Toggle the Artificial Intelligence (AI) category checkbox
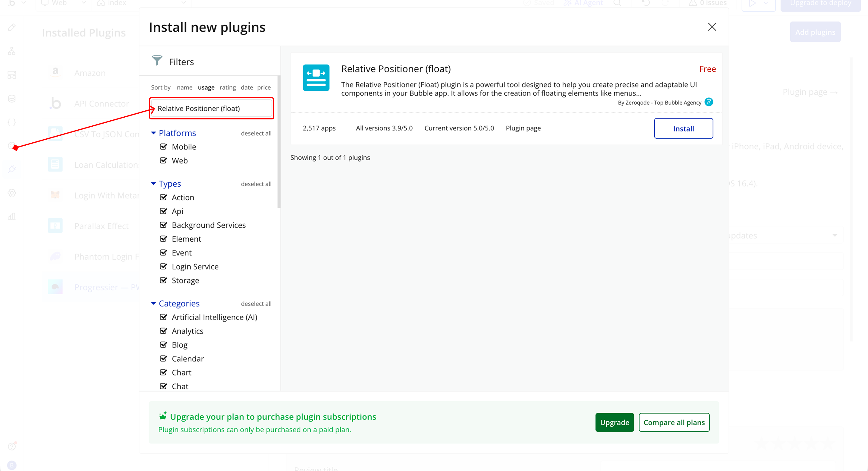The height and width of the screenshot is (471, 868). (163, 317)
